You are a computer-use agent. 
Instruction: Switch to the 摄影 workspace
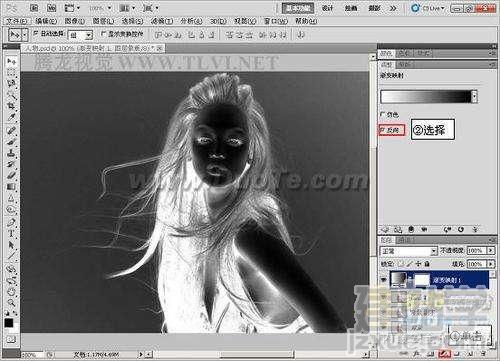click(374, 8)
